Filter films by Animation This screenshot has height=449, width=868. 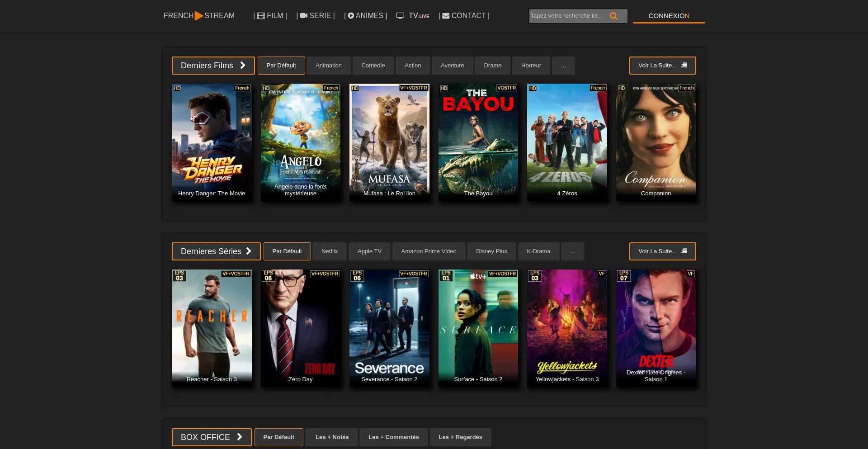[329, 66]
